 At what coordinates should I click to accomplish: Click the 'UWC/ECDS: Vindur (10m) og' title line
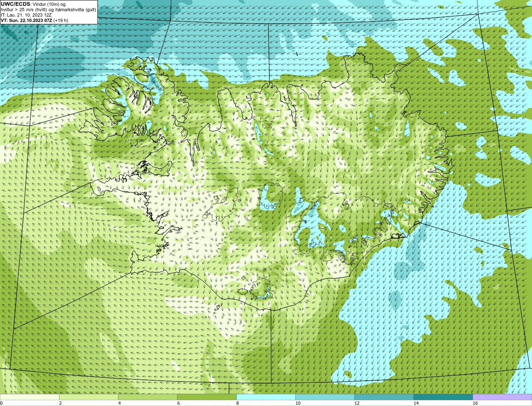click(x=33, y=4)
